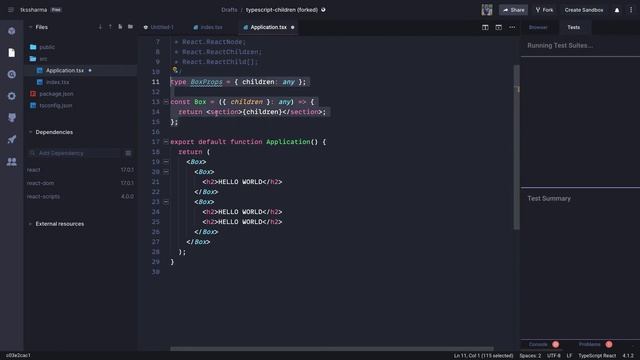Click Spaces: 2 in the status bar
The height and width of the screenshot is (360, 640).
point(530,356)
